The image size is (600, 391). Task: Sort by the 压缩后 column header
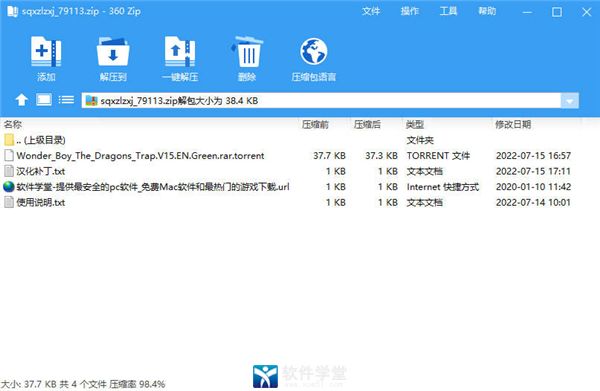(x=367, y=124)
